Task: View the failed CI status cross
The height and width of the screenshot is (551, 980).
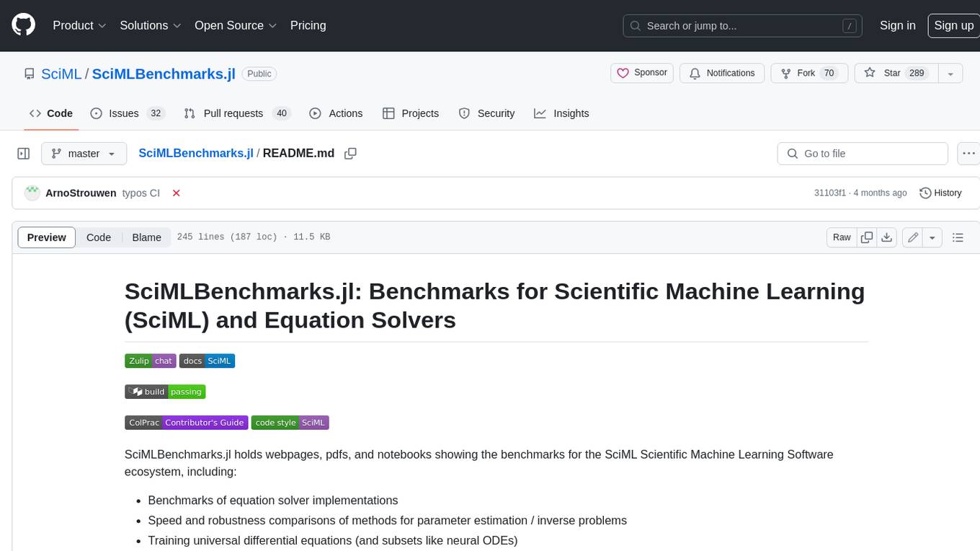Action: click(176, 193)
